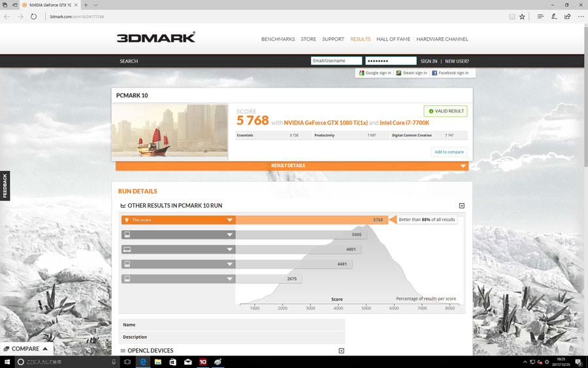Focus the password field
Screen dimensions: 588x368
click(391, 61)
